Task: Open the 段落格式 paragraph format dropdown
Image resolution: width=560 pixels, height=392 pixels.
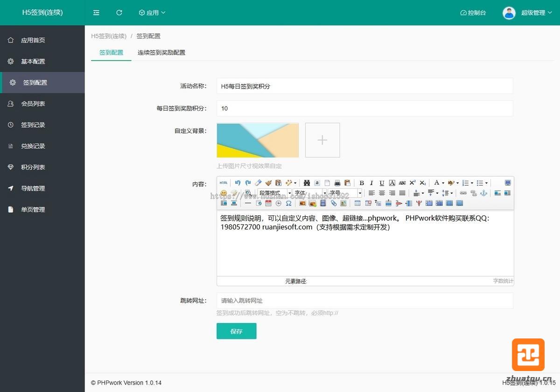Action: pyautogui.click(x=274, y=193)
